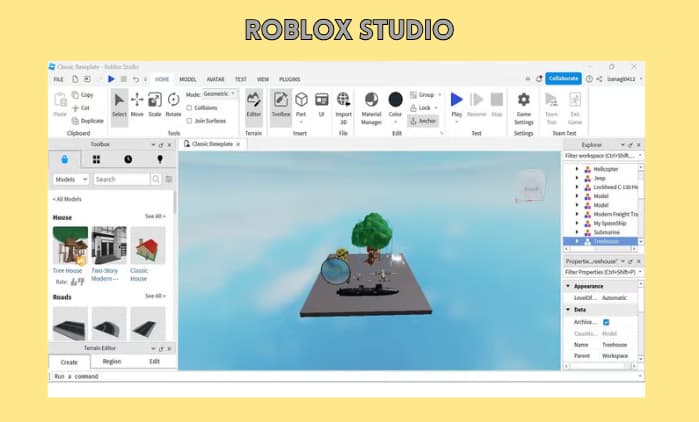Click the Run a command bar

click(346, 376)
